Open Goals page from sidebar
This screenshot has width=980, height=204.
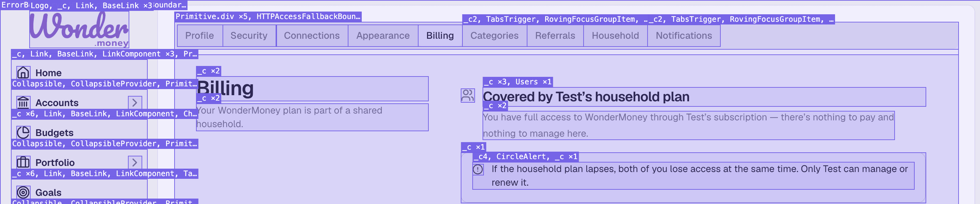click(x=79, y=192)
